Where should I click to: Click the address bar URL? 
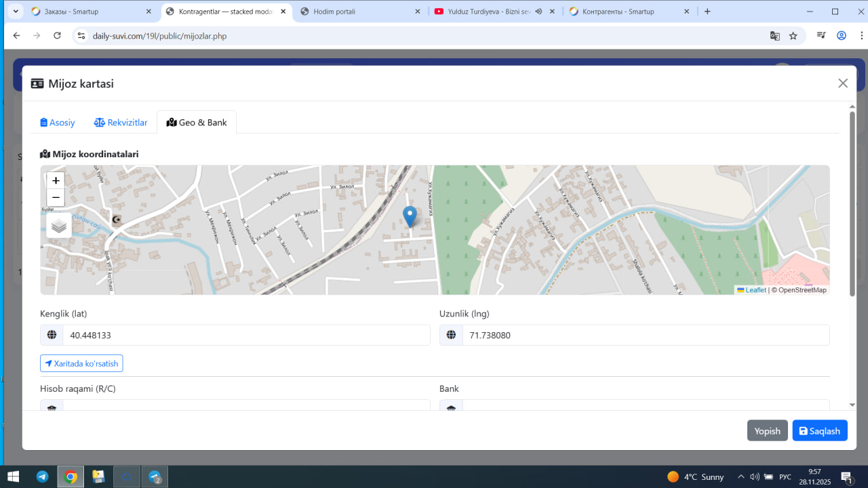[x=159, y=36]
